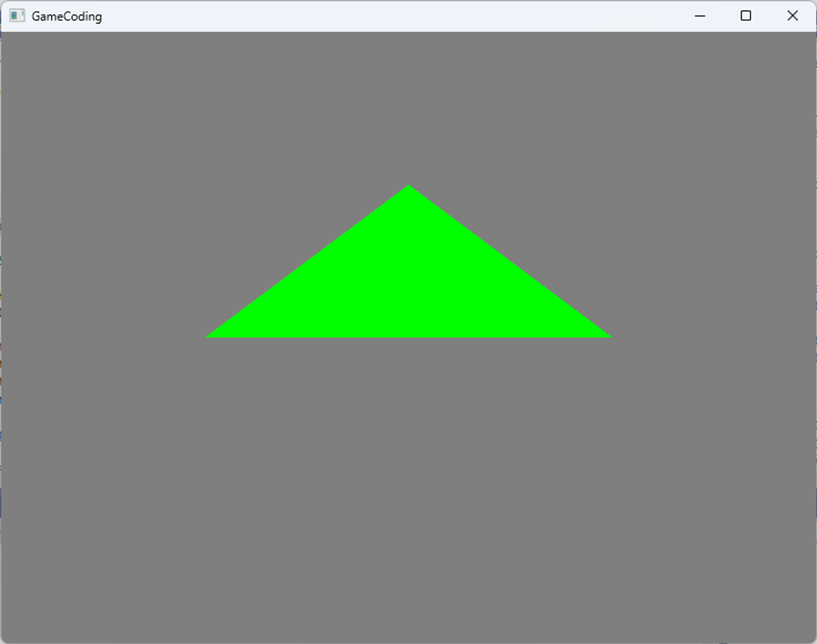This screenshot has height=644, width=817.
Task: Click the center of the green triangle
Action: tap(408, 286)
